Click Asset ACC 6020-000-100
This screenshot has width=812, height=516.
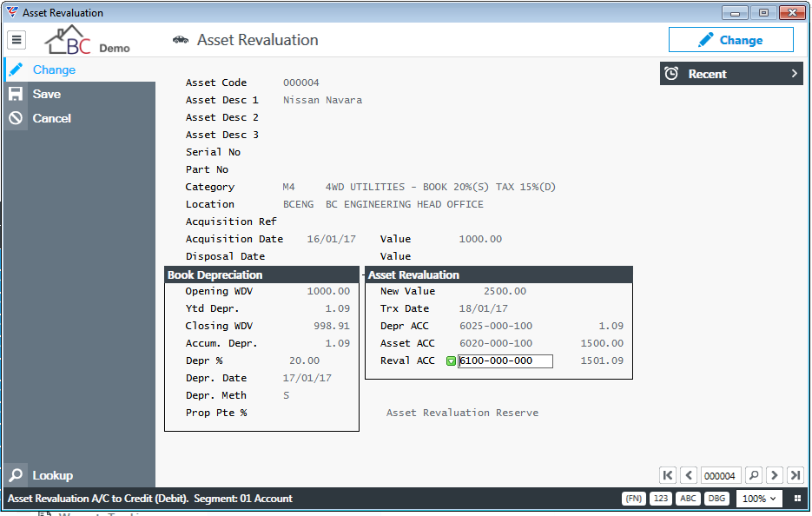(496, 343)
